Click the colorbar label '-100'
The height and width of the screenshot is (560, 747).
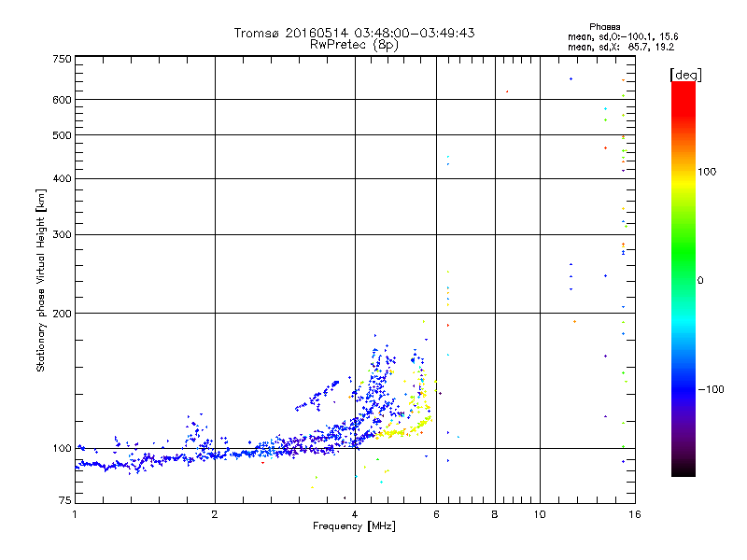pyautogui.click(x=711, y=389)
